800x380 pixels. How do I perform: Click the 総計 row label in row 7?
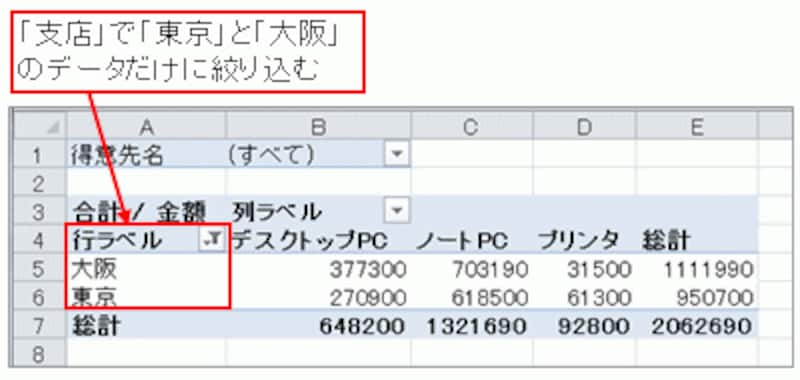[96, 325]
